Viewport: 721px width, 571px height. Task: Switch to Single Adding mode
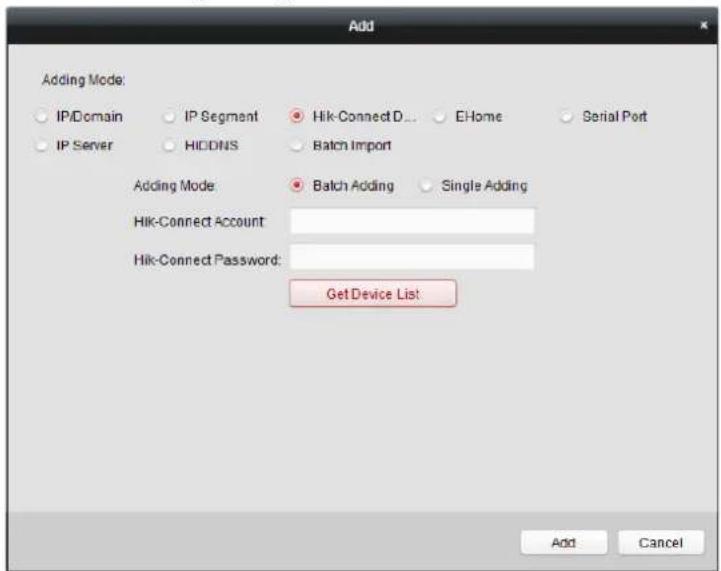click(426, 185)
